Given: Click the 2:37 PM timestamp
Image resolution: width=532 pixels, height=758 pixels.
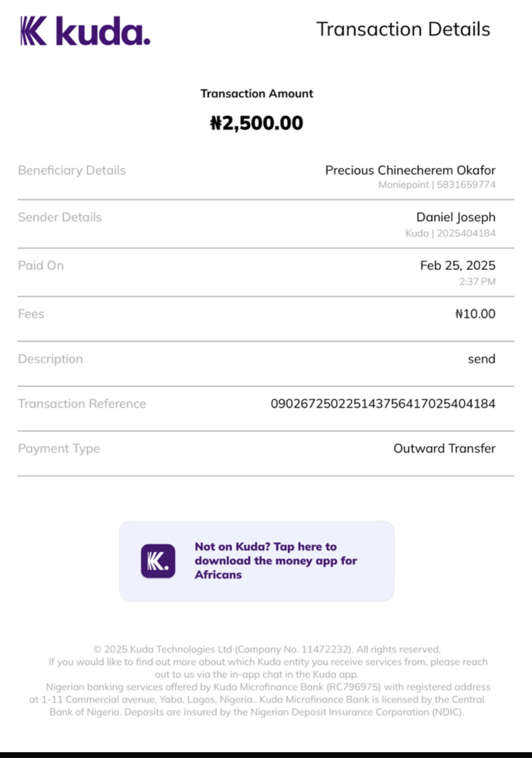Looking at the screenshot, I should tap(477, 282).
